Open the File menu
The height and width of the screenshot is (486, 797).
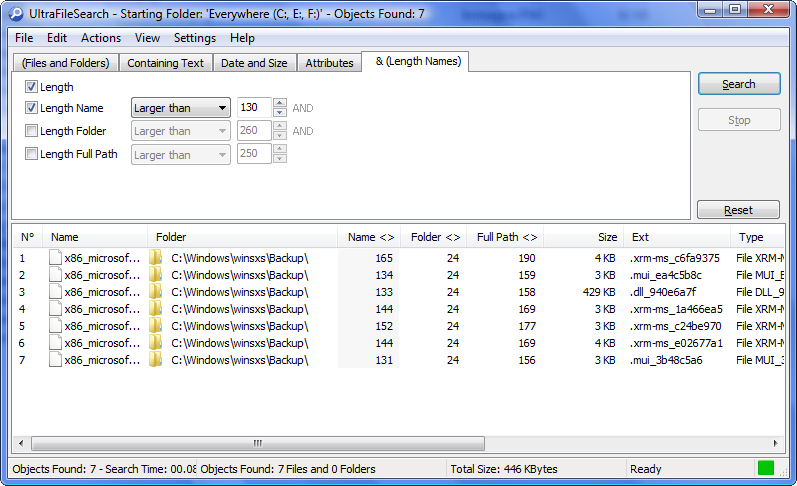[24, 38]
